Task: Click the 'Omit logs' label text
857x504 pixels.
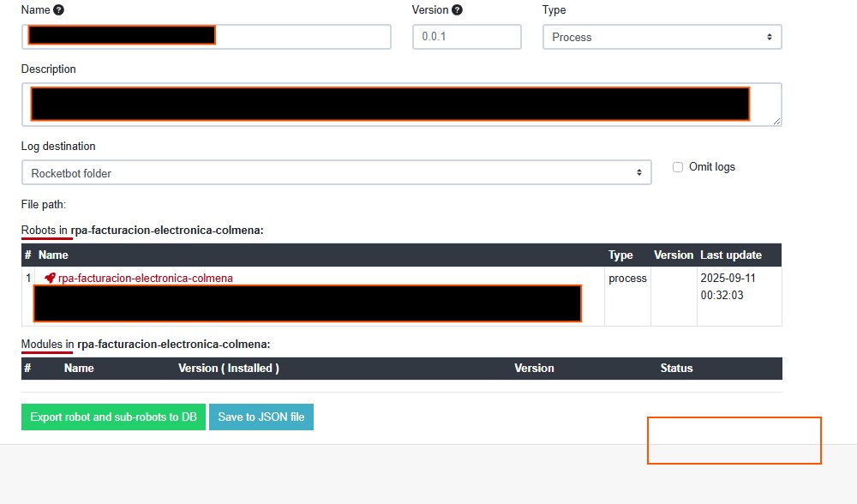Action: (711, 167)
